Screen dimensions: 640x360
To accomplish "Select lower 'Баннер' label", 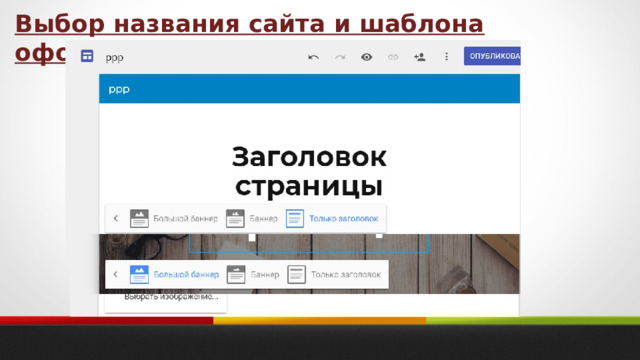I will 265,275.
